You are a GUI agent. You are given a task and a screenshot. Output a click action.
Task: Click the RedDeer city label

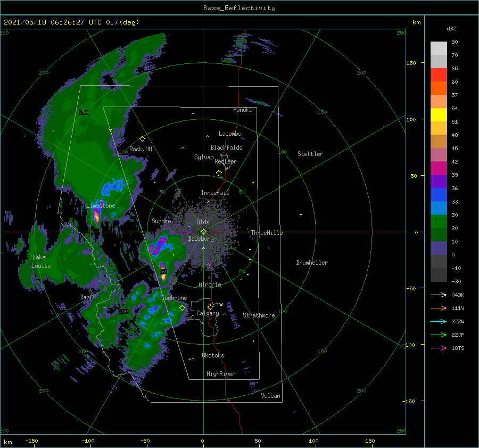point(226,161)
